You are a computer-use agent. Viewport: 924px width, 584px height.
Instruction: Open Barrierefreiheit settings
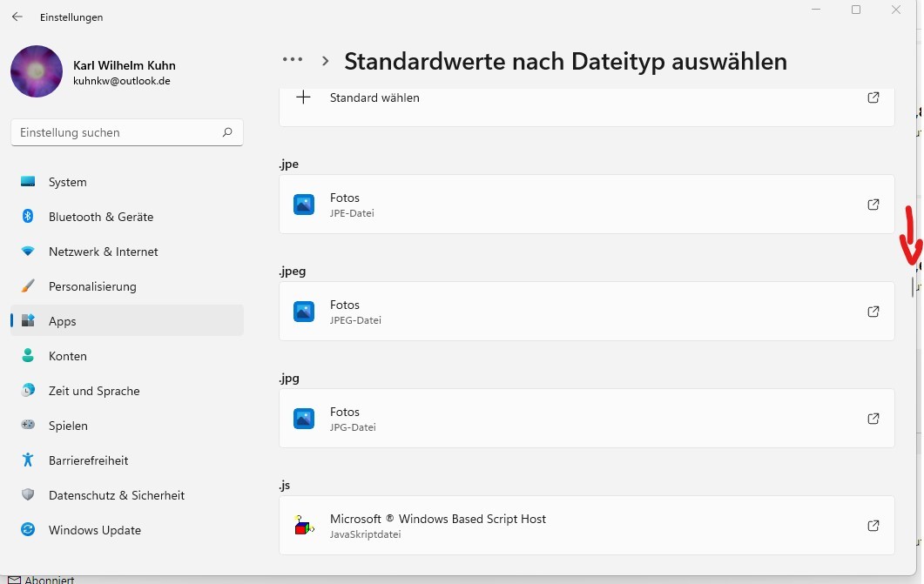pyautogui.click(x=127, y=460)
